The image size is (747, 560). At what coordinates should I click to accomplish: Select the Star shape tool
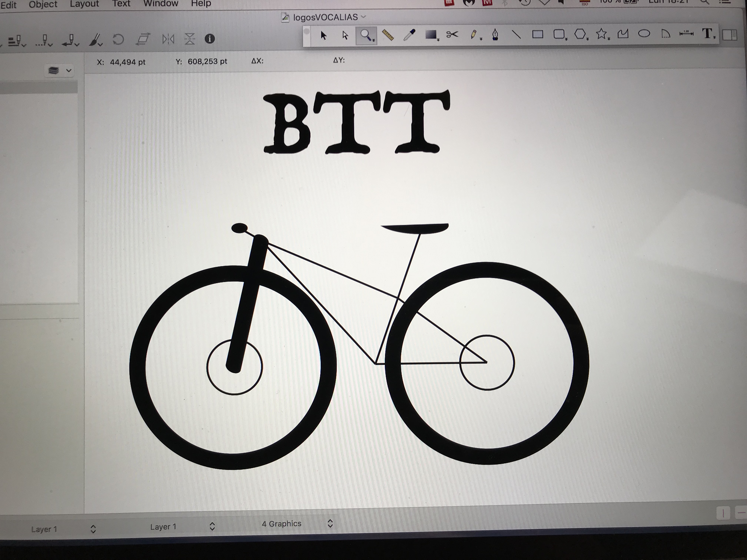pyautogui.click(x=601, y=34)
